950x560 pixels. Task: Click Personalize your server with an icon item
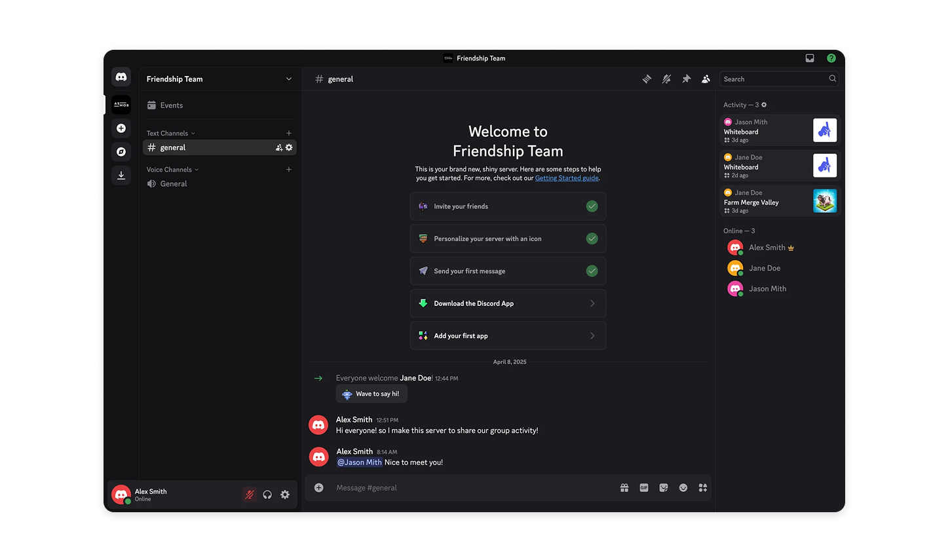(508, 238)
